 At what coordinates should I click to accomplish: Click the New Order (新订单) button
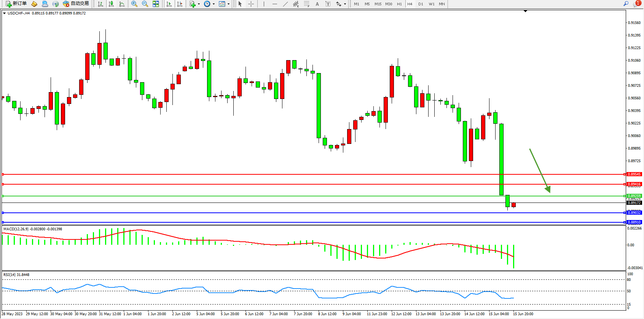point(16,4)
